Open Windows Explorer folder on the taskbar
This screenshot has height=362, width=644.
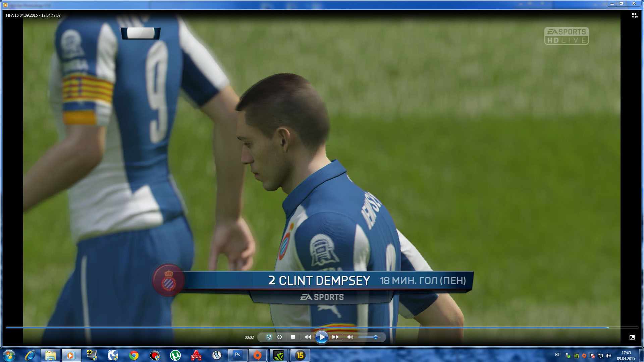[50, 355]
